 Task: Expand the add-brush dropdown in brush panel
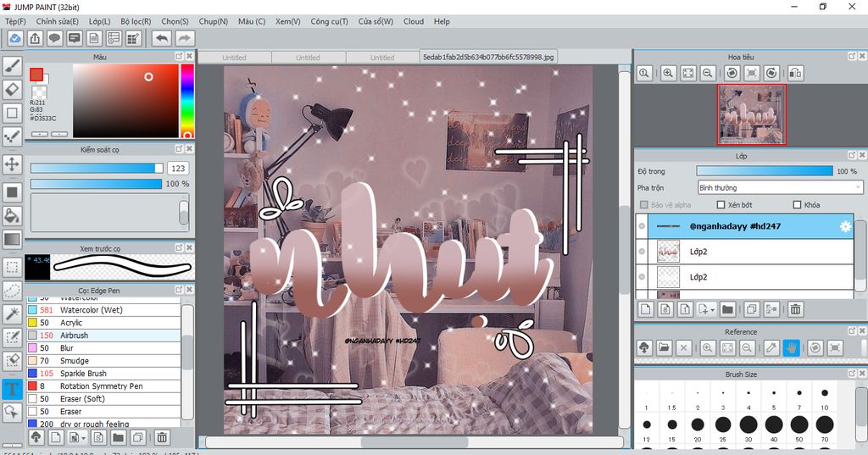click(84, 438)
